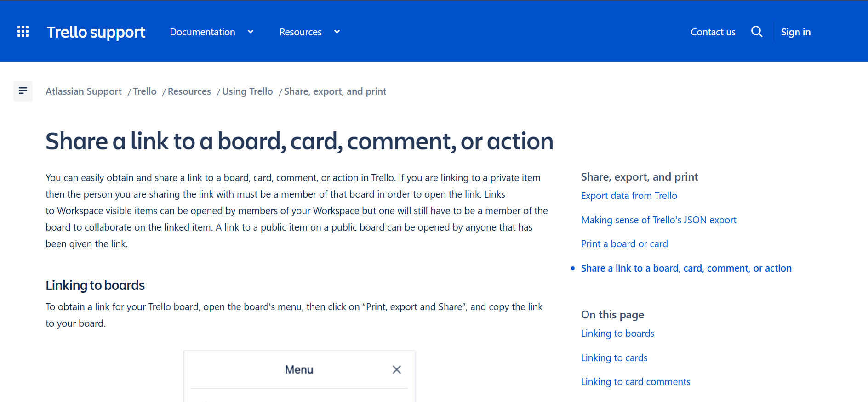Click Contact us in header
This screenshot has height=402, width=868.
point(713,32)
